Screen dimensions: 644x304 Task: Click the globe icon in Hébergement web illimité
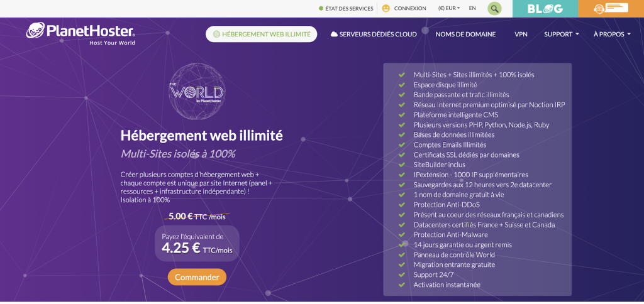tap(216, 35)
